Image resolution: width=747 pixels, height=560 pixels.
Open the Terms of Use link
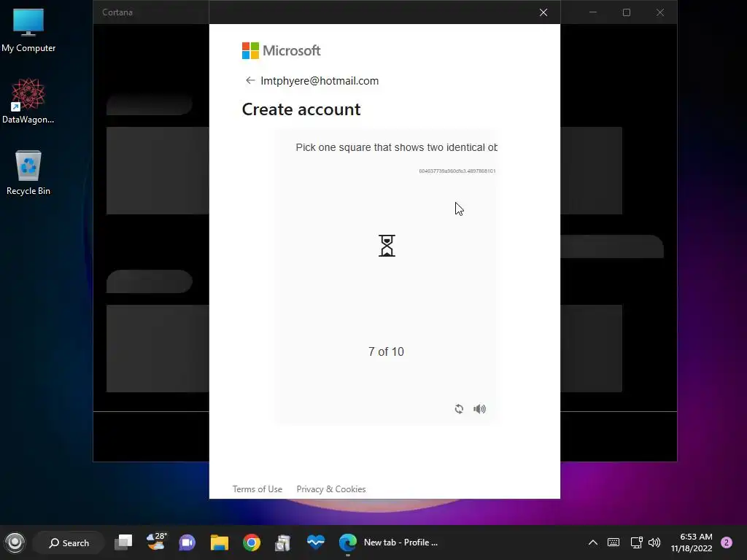coord(258,489)
